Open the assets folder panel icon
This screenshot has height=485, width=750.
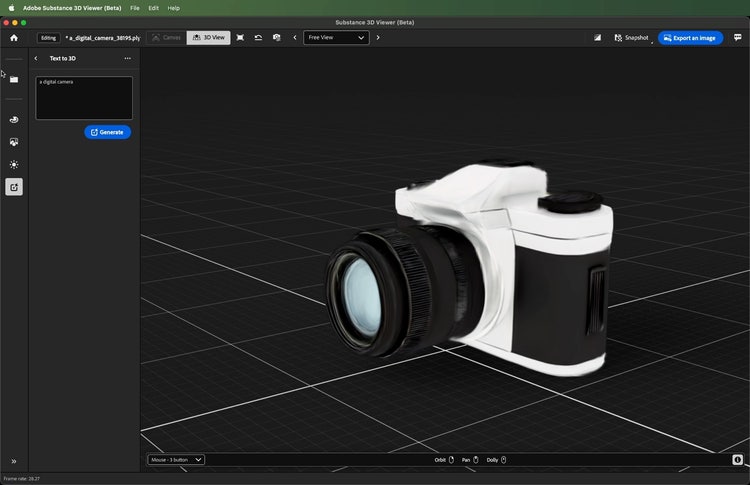(14, 79)
